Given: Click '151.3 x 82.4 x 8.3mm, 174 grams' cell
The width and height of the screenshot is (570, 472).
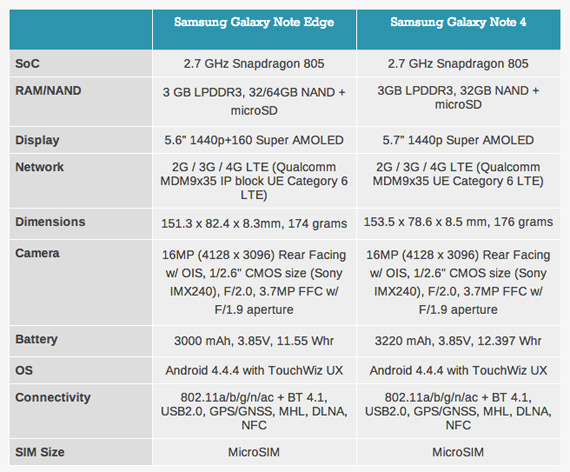Looking at the screenshot, I should [x=254, y=224].
